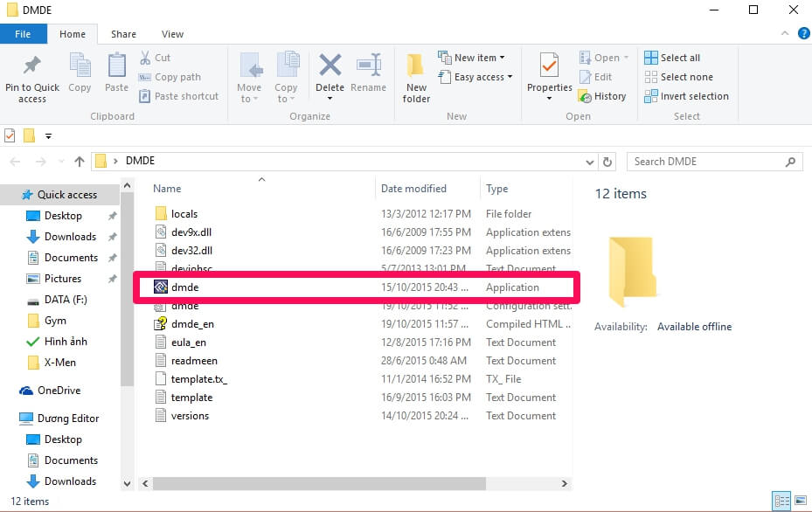Image resolution: width=812 pixels, height=512 pixels.
Task: Click the Back navigation arrow
Action: coord(15,162)
